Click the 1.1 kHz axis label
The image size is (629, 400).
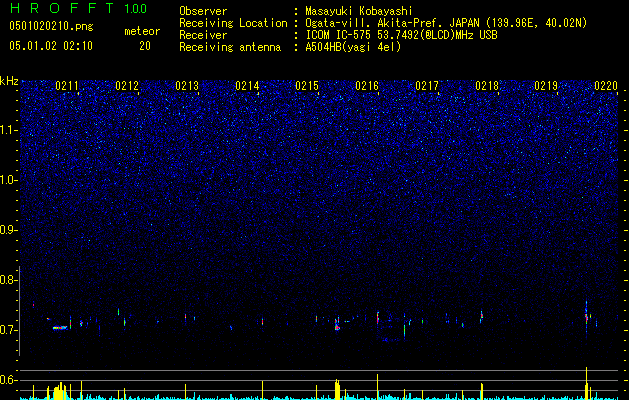pyautogui.click(x=9, y=130)
